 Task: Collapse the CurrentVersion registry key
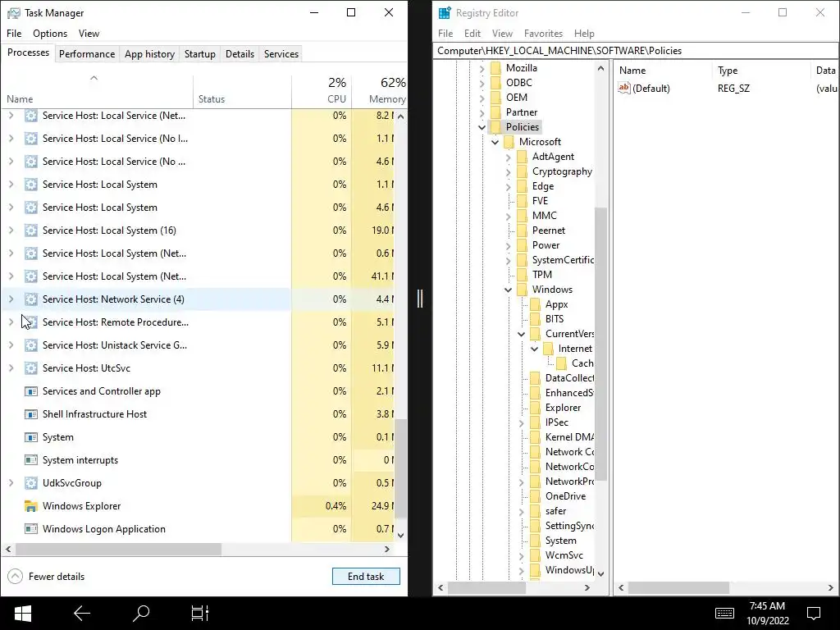tap(521, 334)
